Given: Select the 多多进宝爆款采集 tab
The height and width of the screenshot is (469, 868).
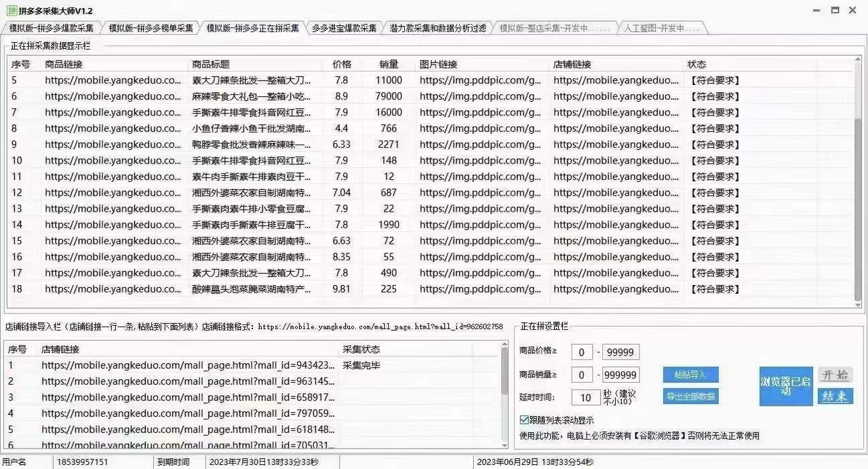Looking at the screenshot, I should pos(344,29).
